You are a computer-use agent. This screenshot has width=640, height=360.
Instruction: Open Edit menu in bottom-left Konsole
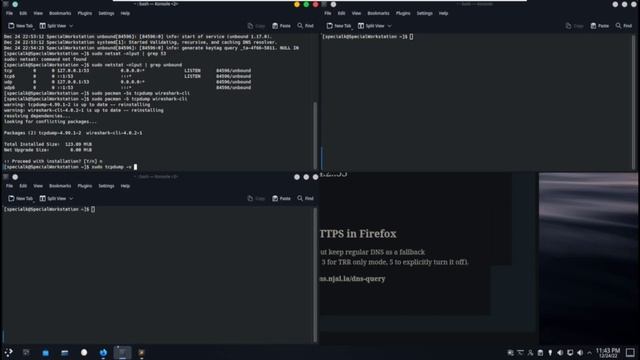pos(23,186)
